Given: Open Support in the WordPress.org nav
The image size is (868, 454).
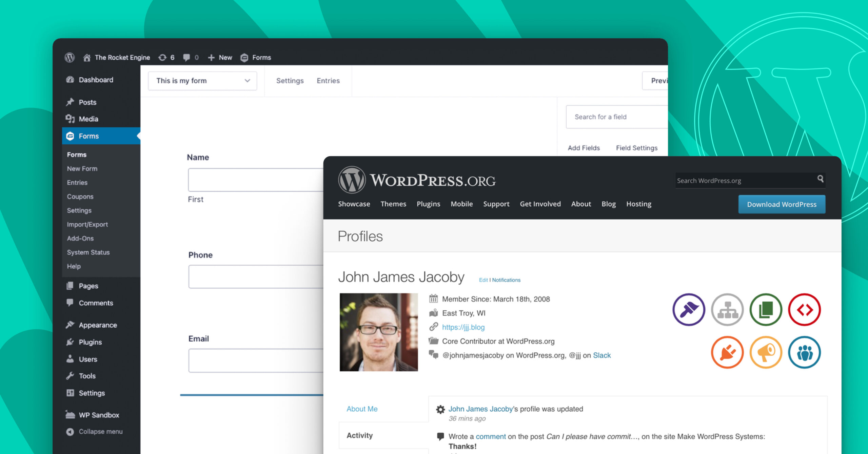Looking at the screenshot, I should [x=496, y=204].
